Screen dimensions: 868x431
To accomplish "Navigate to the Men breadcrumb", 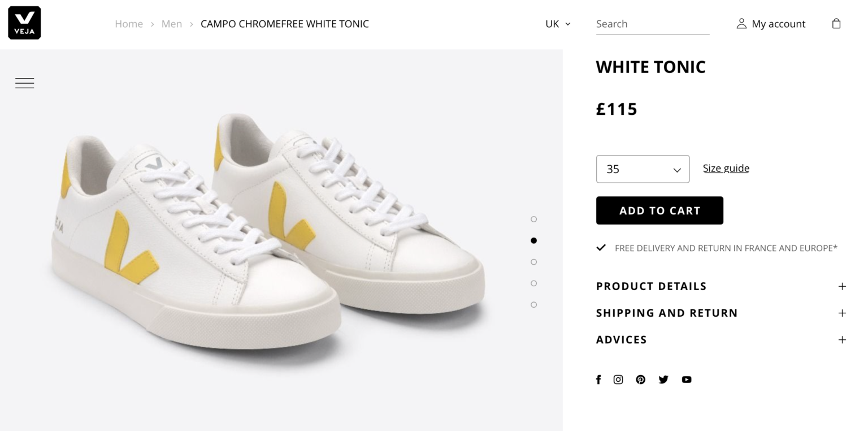I will pyautogui.click(x=172, y=24).
